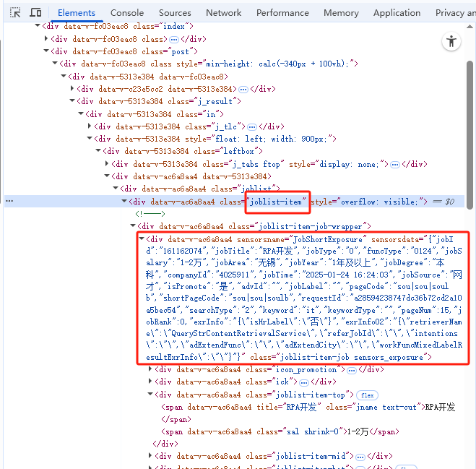Click ellipsis badge on first collapsed class div
476x469 pixels.
pyautogui.click(x=173, y=40)
